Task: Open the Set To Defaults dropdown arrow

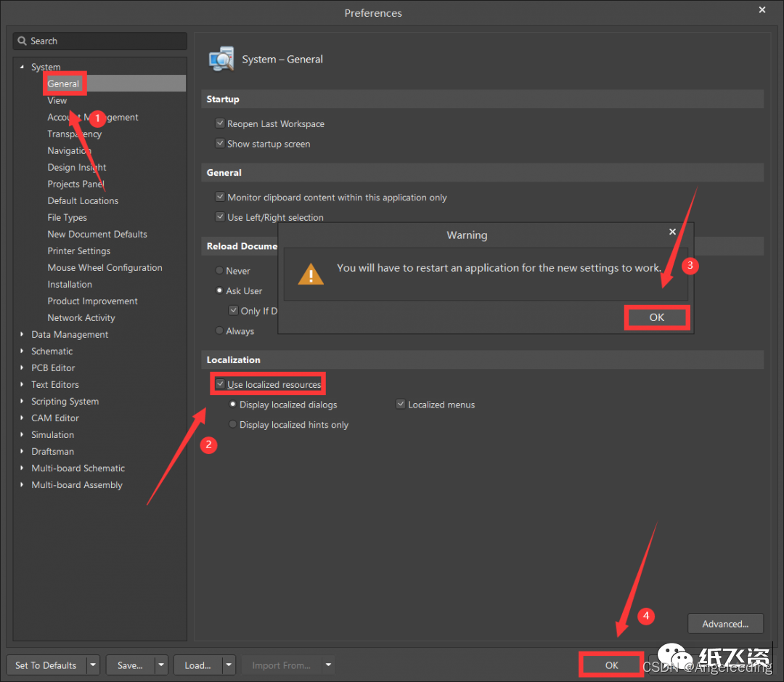Action: [x=92, y=665]
